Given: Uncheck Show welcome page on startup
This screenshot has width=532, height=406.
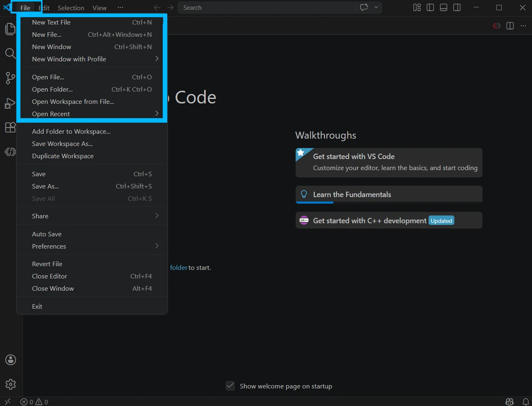Looking at the screenshot, I should click(x=230, y=386).
